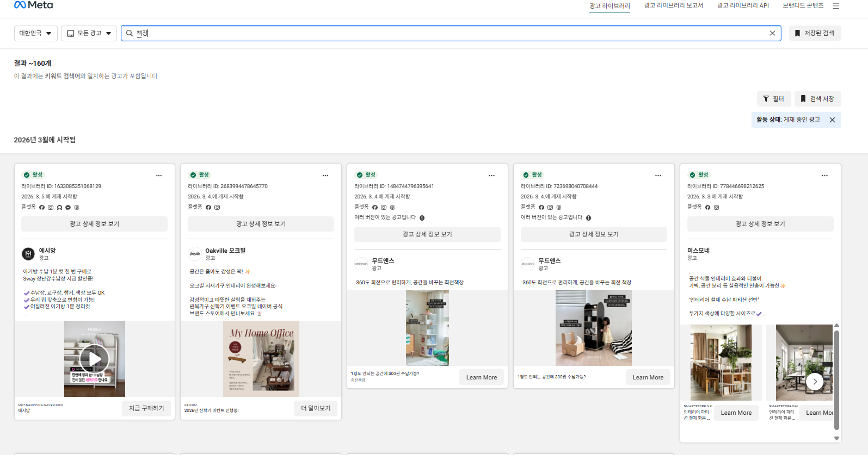
Task: Click next arrow in 미스모네 ad carousel
Action: [815, 382]
